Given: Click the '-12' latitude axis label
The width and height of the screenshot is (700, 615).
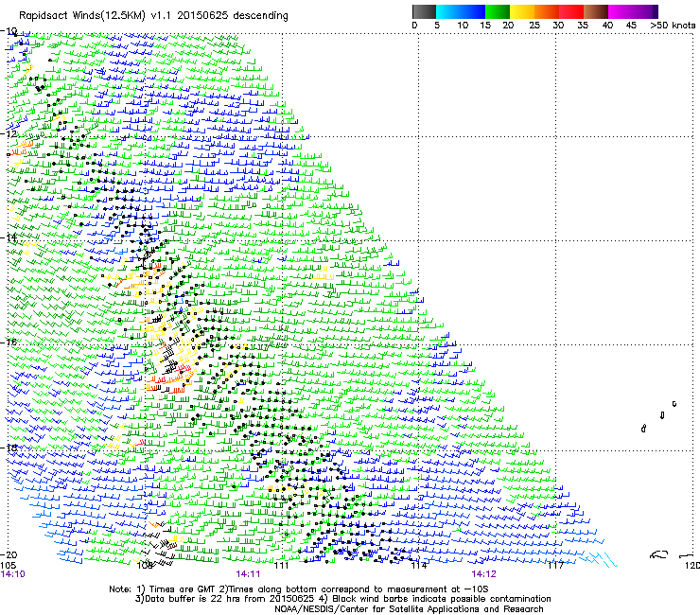Looking at the screenshot, I should click(x=9, y=133).
